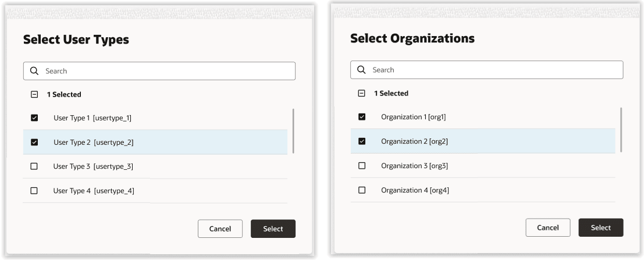644x260 pixels.
Task: Uncheck the User Type 1 checkbox
Action: click(34, 118)
